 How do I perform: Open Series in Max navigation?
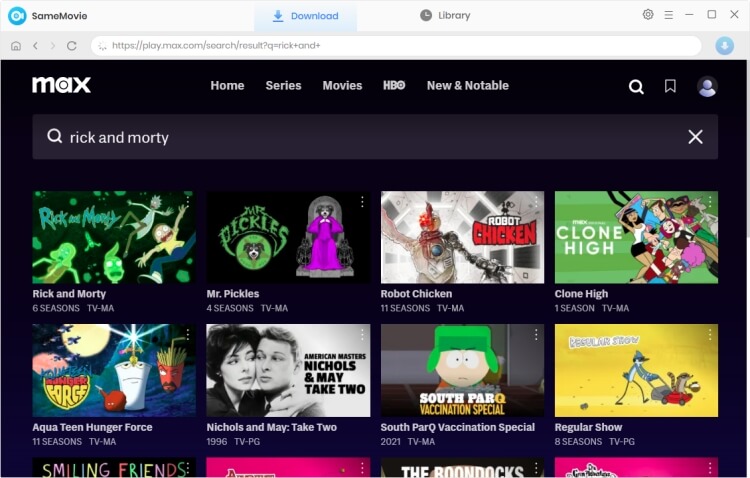click(283, 85)
